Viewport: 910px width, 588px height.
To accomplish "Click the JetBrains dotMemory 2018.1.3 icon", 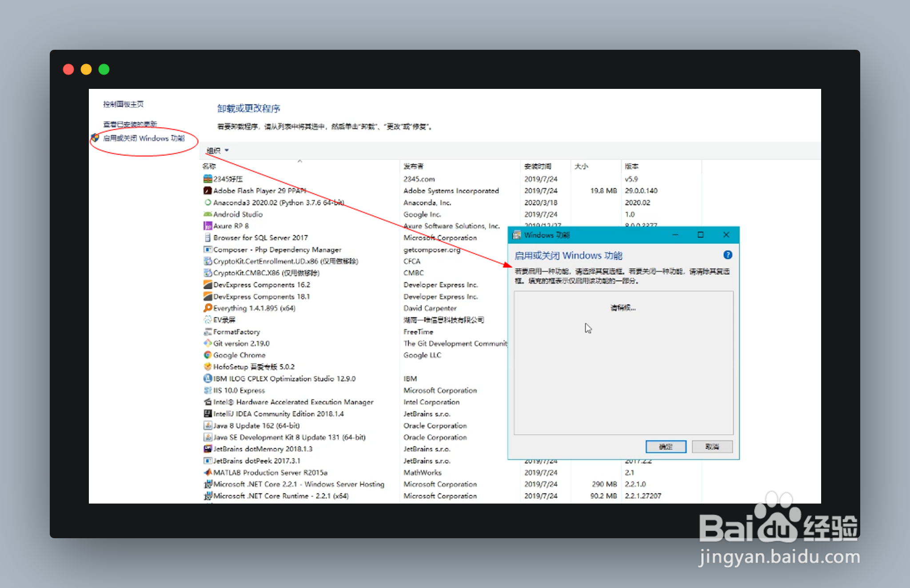I will (x=208, y=449).
